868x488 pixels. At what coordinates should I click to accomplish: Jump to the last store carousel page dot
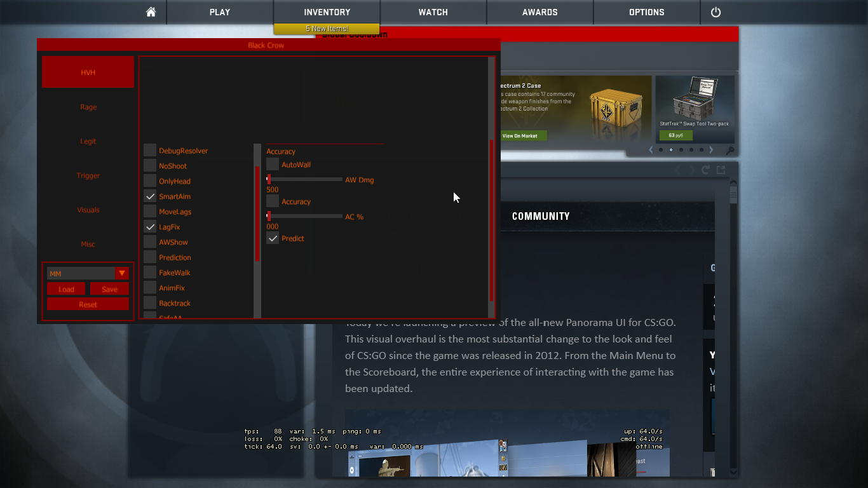point(702,150)
